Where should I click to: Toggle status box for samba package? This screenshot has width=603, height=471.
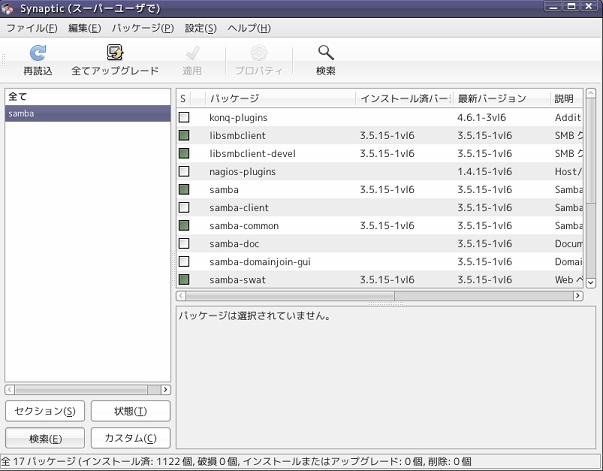coord(184,190)
